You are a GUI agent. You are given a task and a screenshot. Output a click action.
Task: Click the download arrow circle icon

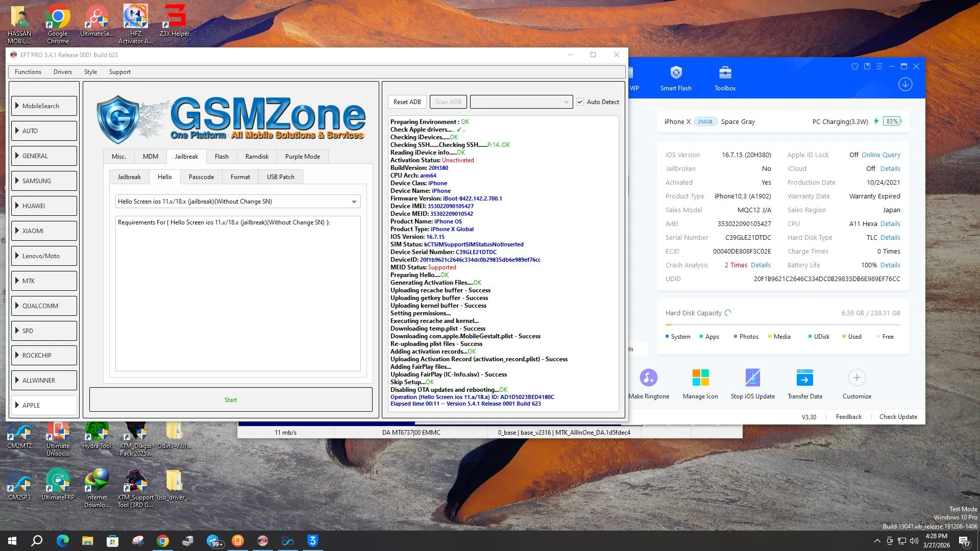(x=905, y=84)
